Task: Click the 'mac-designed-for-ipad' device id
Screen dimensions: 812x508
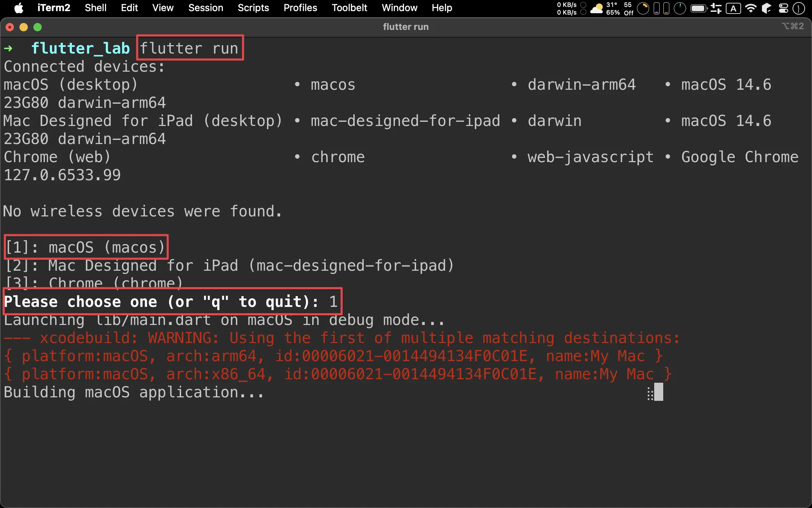Action: point(405,121)
